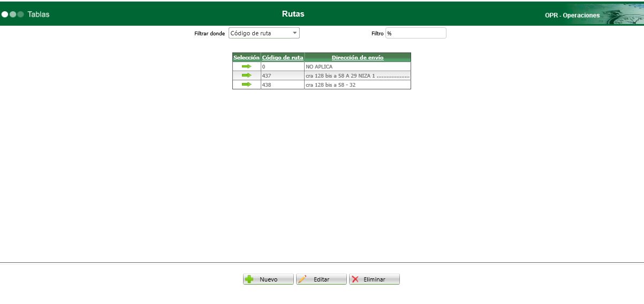Screen dimensions: 644x304
Task: Click the Filtrar donde label
Action: tap(209, 33)
